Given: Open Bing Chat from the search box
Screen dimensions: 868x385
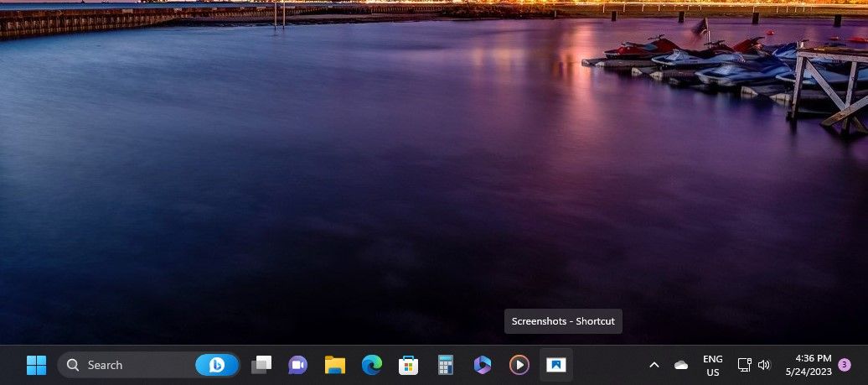Looking at the screenshot, I should 217,365.
